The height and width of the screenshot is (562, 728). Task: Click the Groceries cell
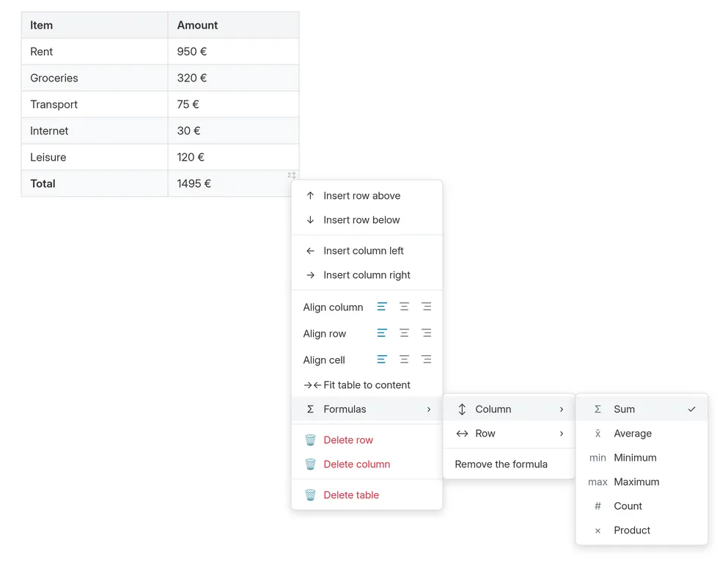[95, 78]
